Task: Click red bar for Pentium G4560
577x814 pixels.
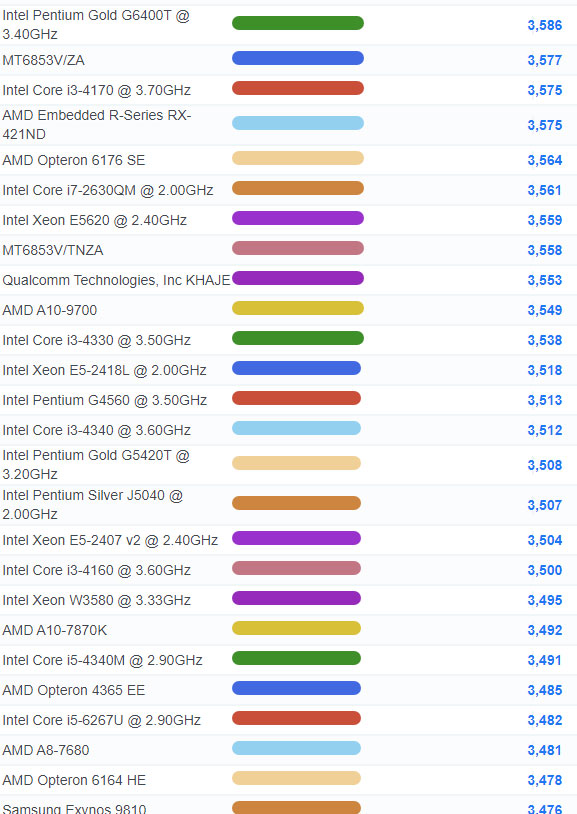Action: point(296,399)
